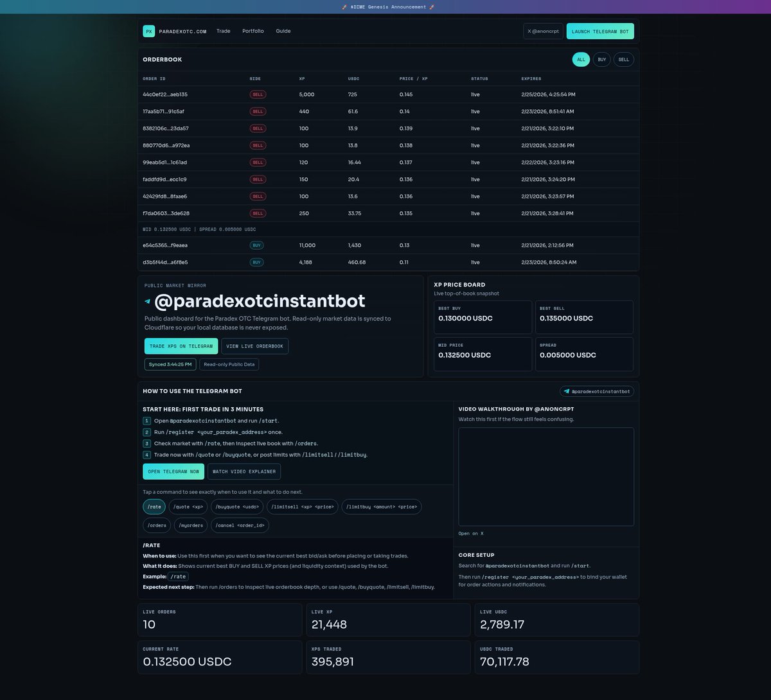Click the EXPIRES column header
Image resolution: width=771 pixels, height=700 pixels.
531,79
